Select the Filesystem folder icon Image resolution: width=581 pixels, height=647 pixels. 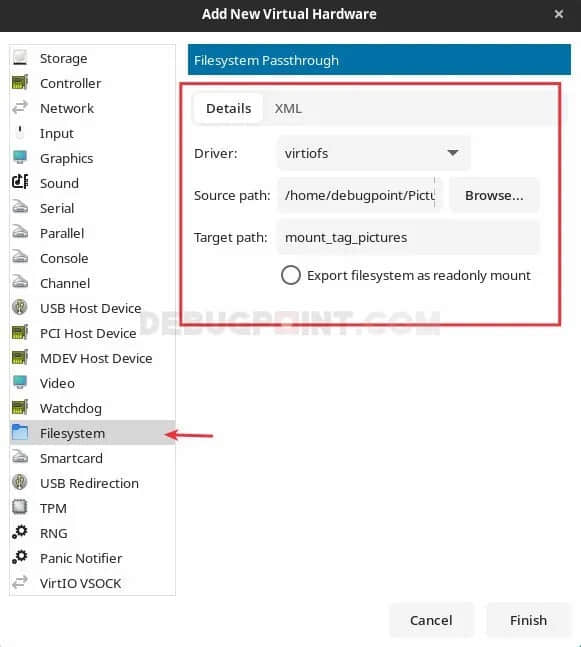[x=20, y=432]
